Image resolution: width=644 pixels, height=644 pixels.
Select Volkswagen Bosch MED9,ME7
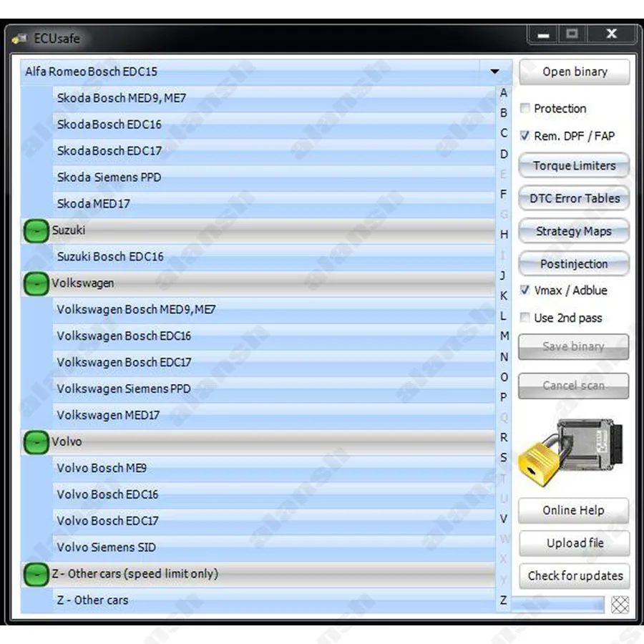273,310
